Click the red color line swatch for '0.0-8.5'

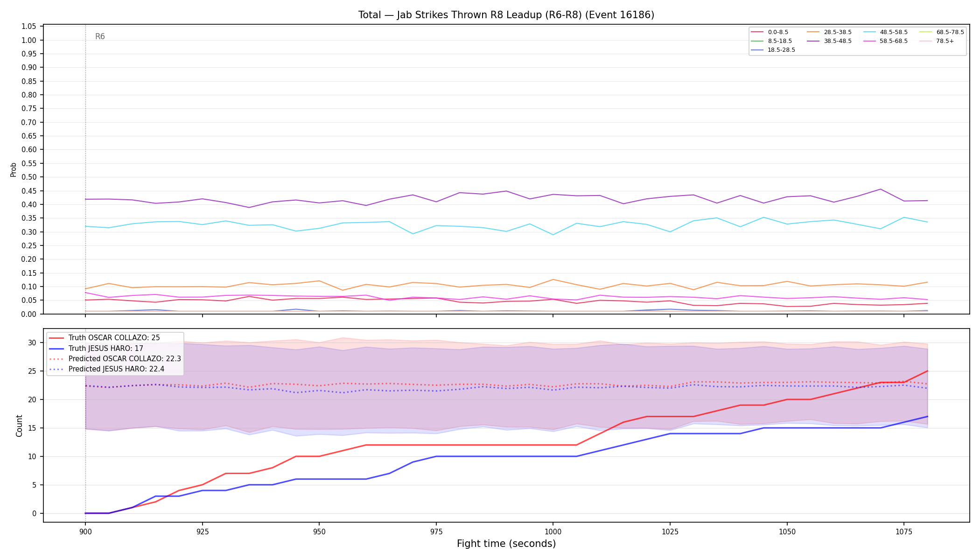pos(757,32)
